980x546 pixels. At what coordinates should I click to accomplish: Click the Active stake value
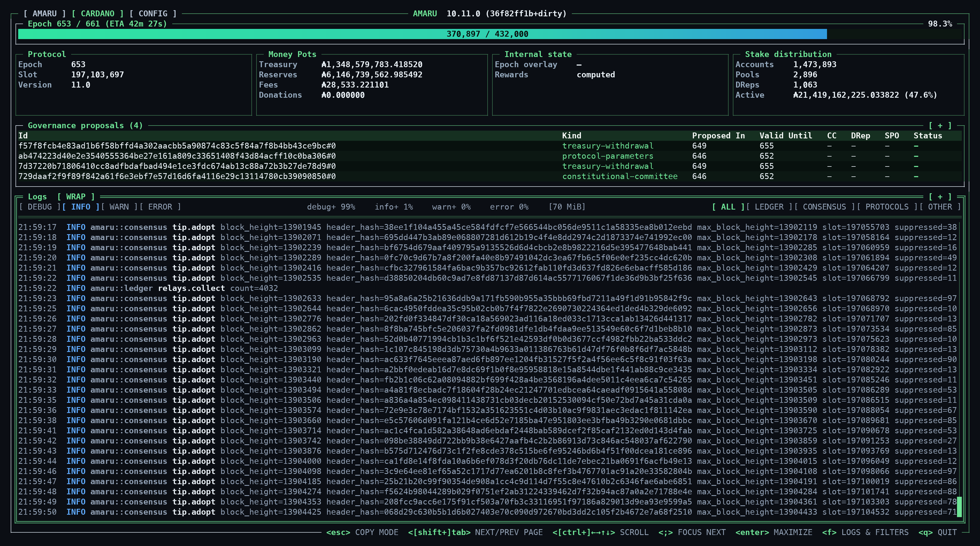865,95
